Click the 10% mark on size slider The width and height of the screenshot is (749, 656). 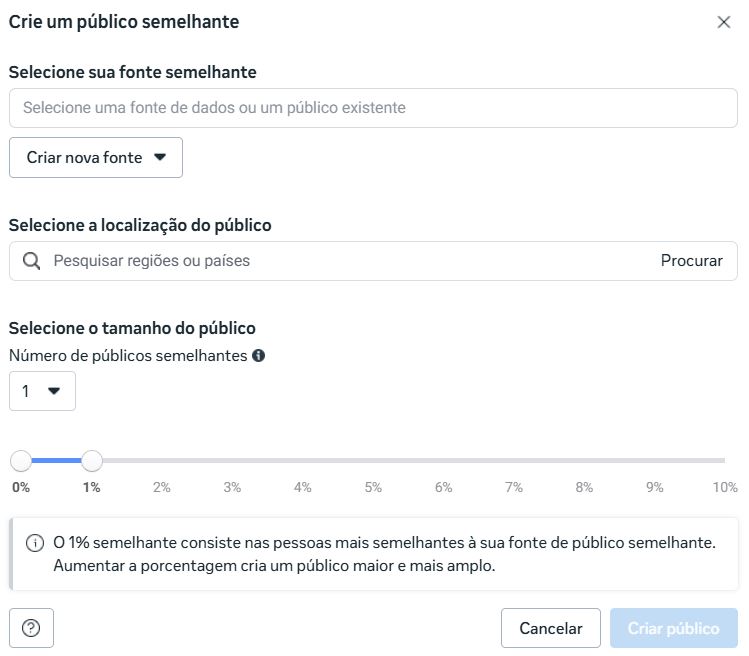pos(724,487)
